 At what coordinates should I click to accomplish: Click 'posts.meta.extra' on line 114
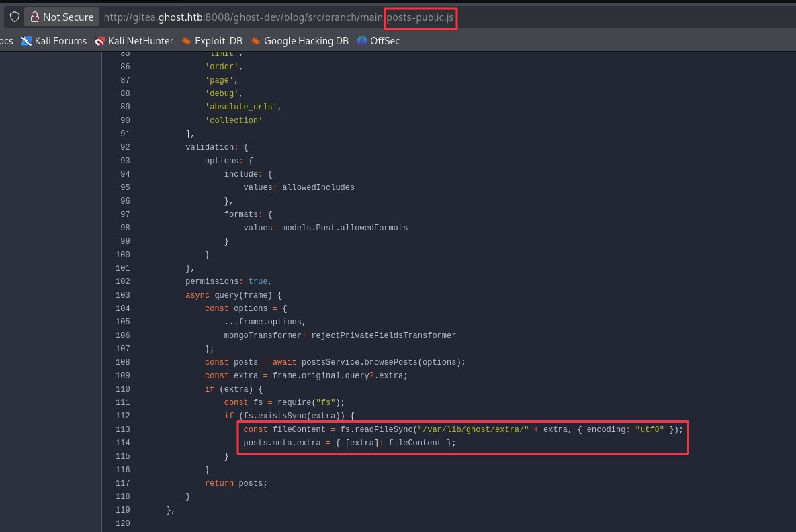(282, 443)
